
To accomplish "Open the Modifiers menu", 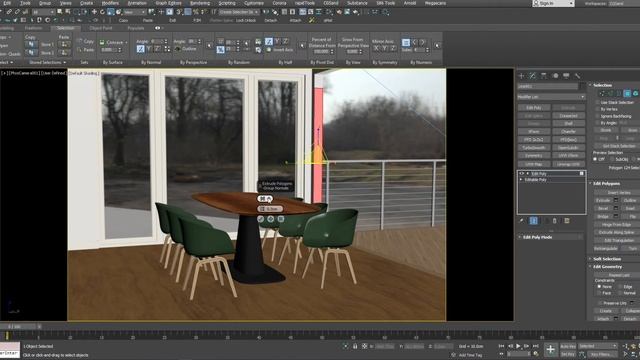I will coord(110,3).
